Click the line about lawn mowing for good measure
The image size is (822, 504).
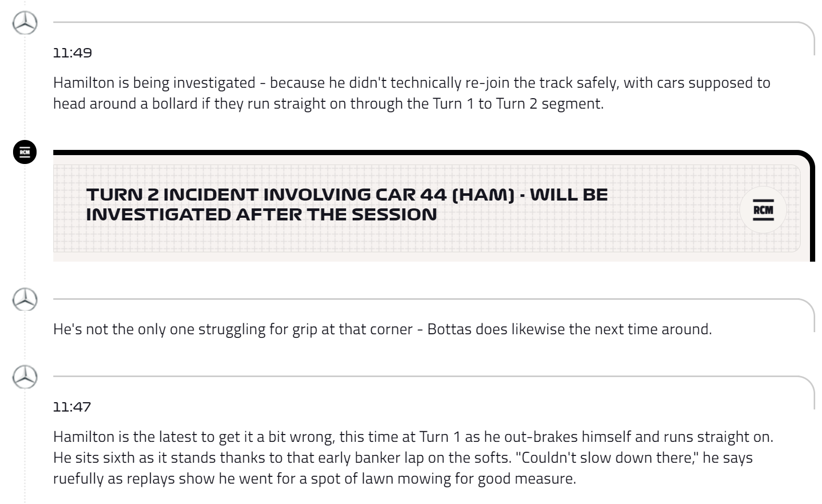(315, 478)
